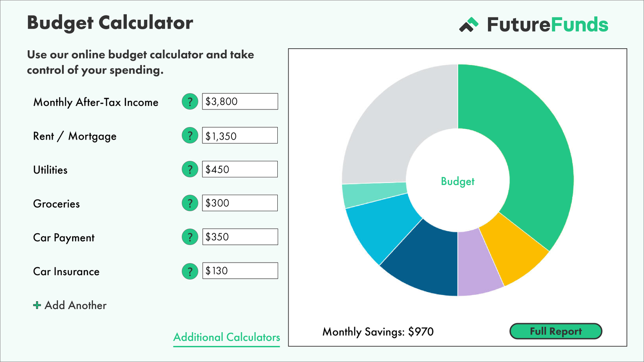The width and height of the screenshot is (644, 362).
Task: Click the plus icon beside Add Another
Action: coord(37,305)
